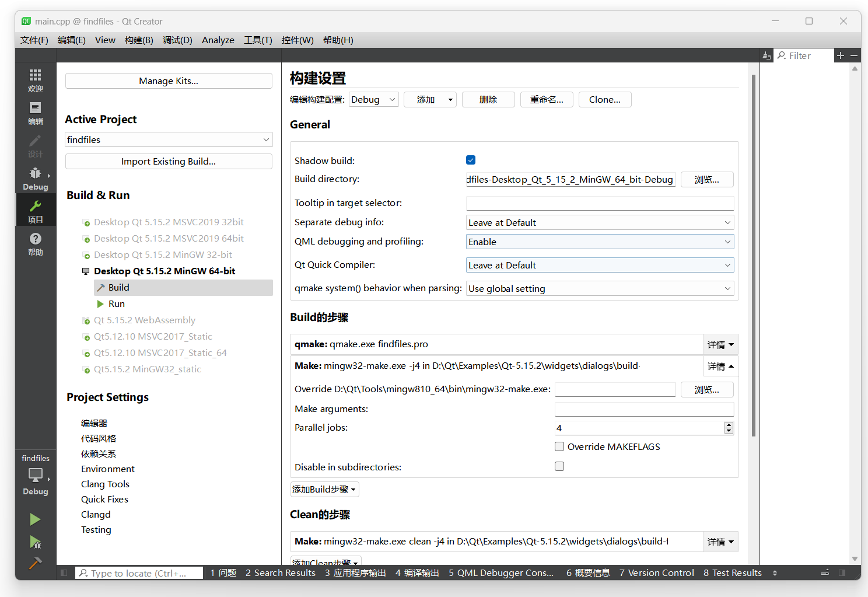Open the 帮助 help mode
This screenshot has height=597, width=868.
tap(36, 244)
